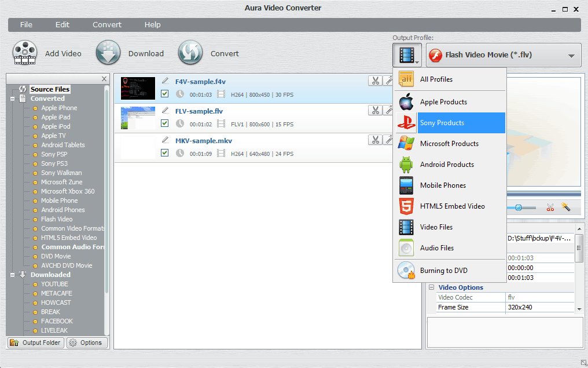Uncheck the MKV-sample.mkv checkbox
Viewport: 588px width, 368px height.
(x=164, y=153)
